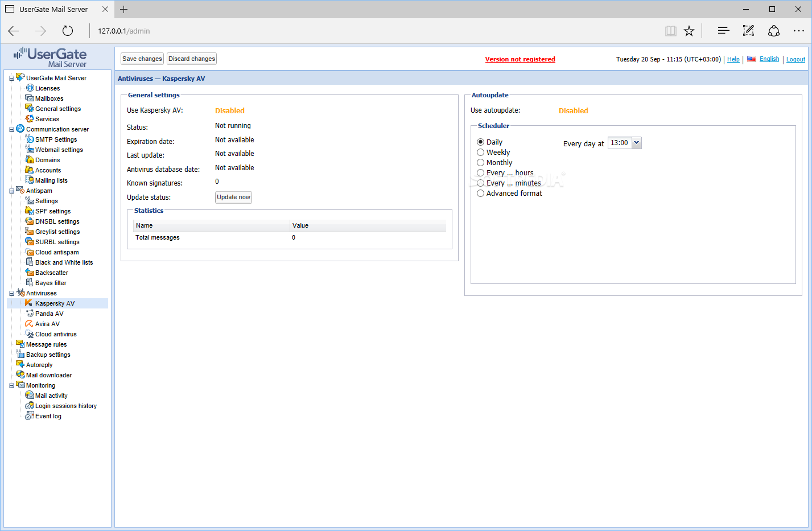Click the General settings icon
This screenshot has height=531, width=812.
(x=30, y=109)
